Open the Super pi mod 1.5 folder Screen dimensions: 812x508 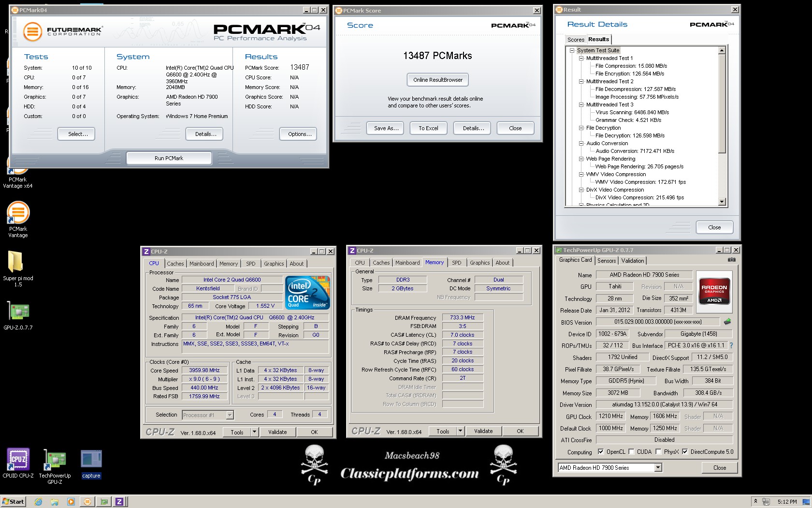(x=18, y=269)
